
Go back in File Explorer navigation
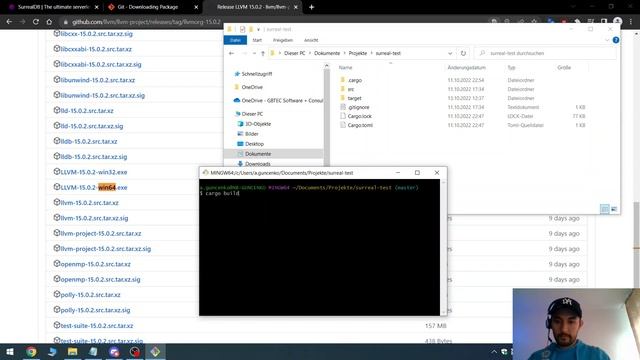(x=231, y=53)
